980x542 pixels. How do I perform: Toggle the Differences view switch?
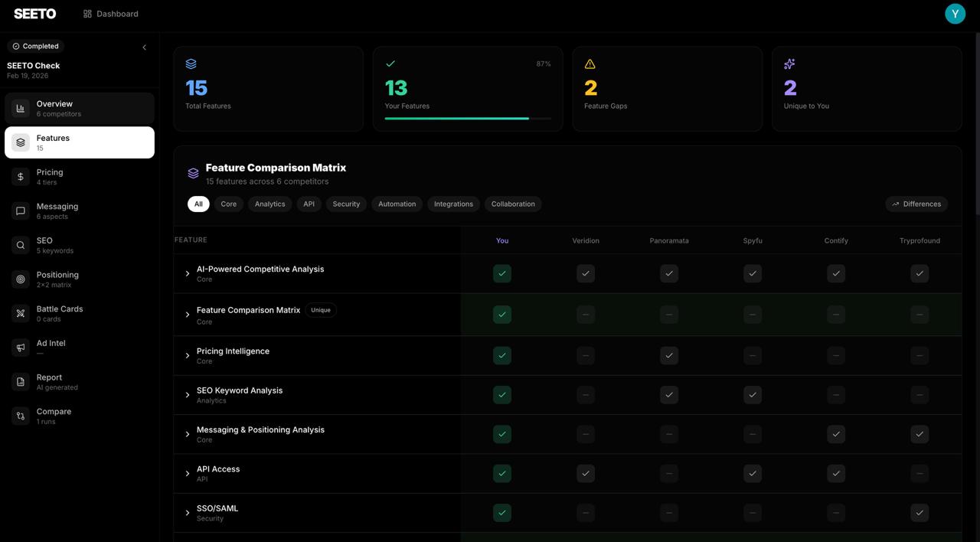tap(916, 202)
